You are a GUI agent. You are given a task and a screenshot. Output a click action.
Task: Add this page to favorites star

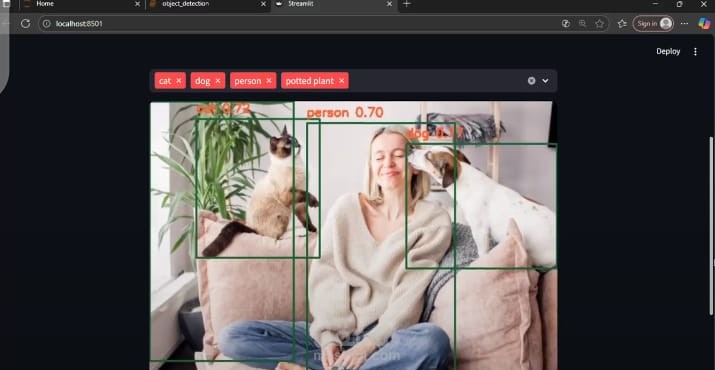599,24
